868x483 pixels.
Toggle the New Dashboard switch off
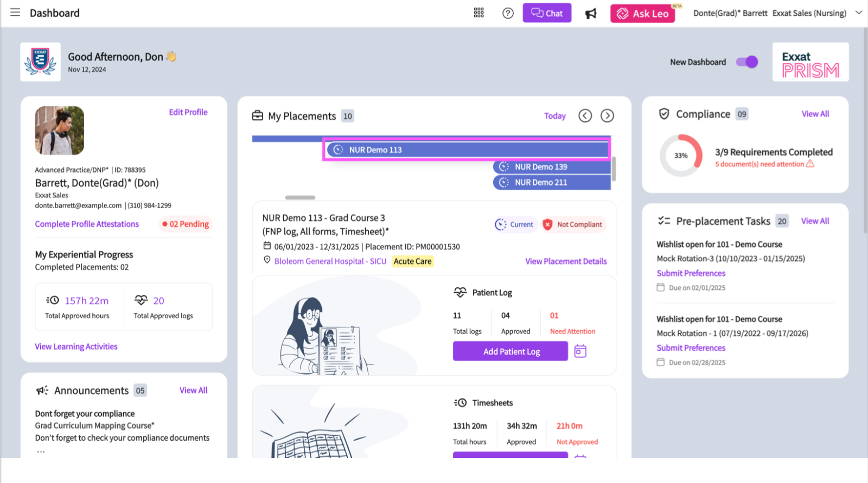pos(746,62)
